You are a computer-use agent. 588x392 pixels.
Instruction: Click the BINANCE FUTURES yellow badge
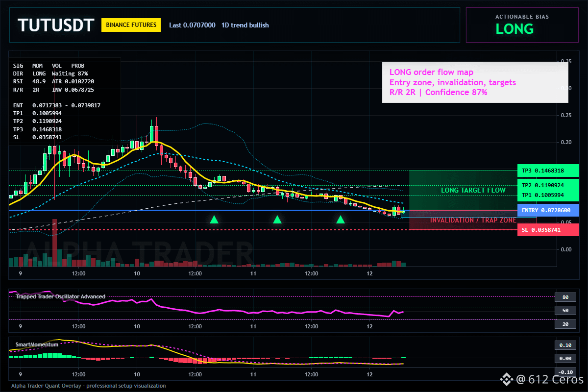[x=131, y=25]
